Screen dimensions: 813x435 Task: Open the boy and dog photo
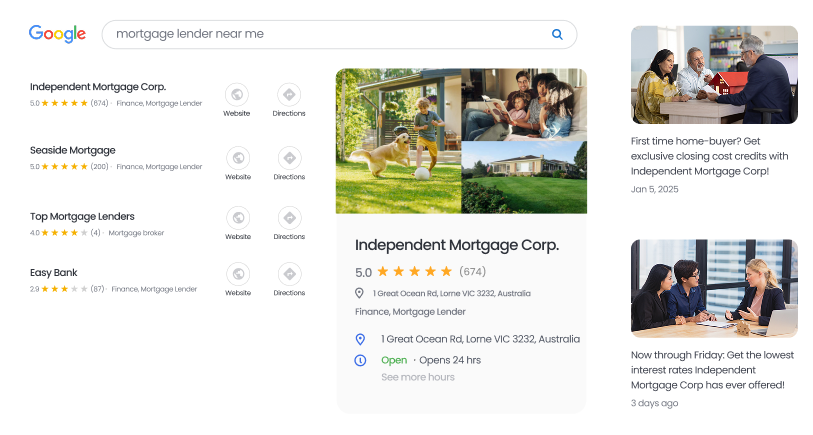(398, 141)
